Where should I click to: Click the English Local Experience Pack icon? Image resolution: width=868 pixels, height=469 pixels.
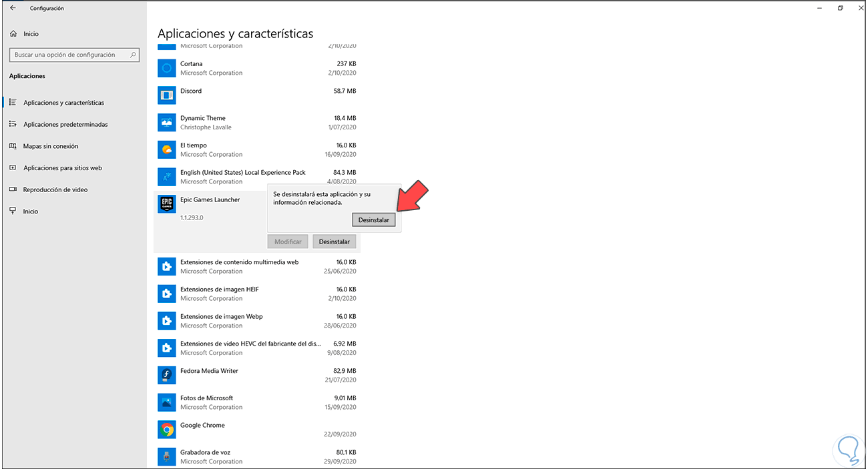click(x=167, y=177)
